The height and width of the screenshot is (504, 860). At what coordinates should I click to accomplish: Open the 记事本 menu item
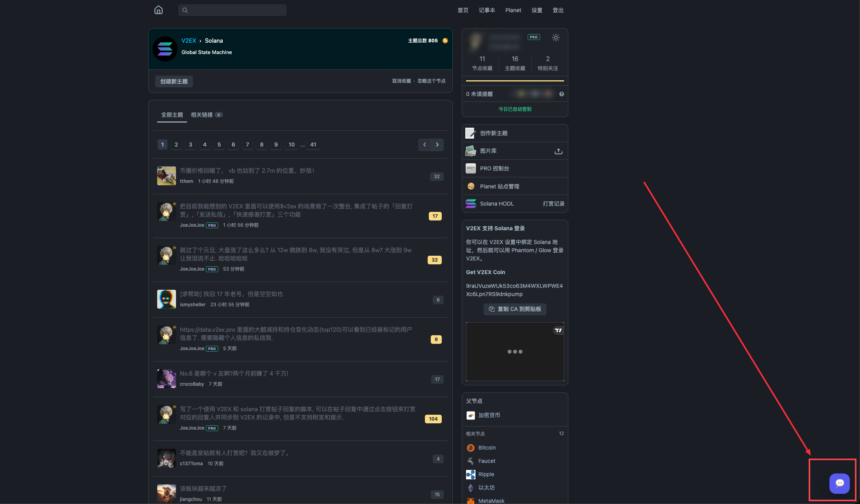click(x=486, y=10)
